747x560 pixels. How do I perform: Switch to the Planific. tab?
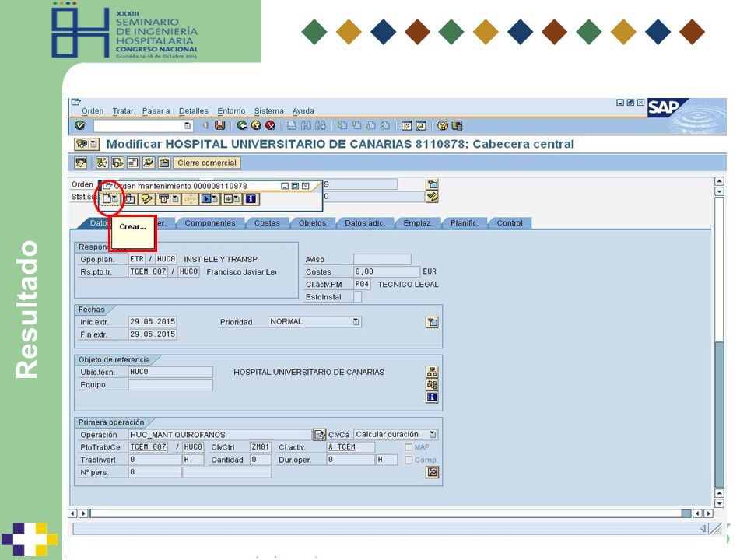click(x=464, y=223)
